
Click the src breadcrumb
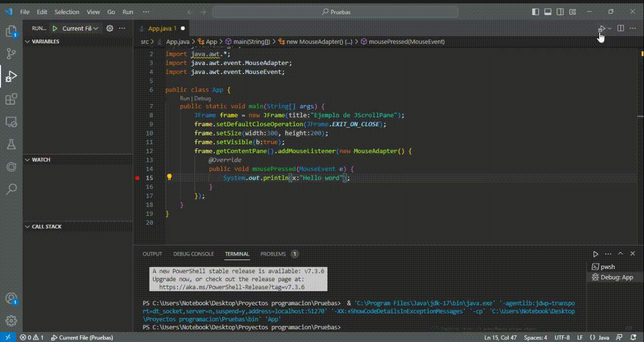pyautogui.click(x=144, y=42)
